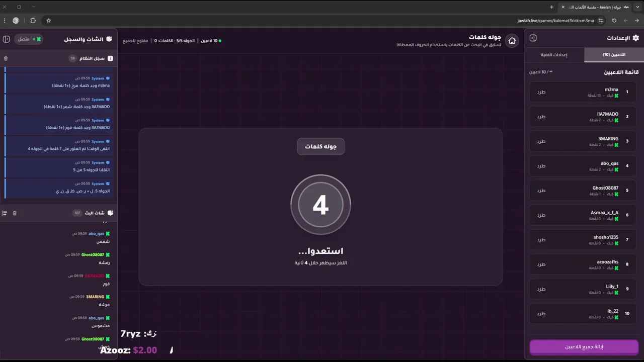Click the 58 count badge in سجل النظام
The height and width of the screenshot is (362, 644).
coord(72,58)
